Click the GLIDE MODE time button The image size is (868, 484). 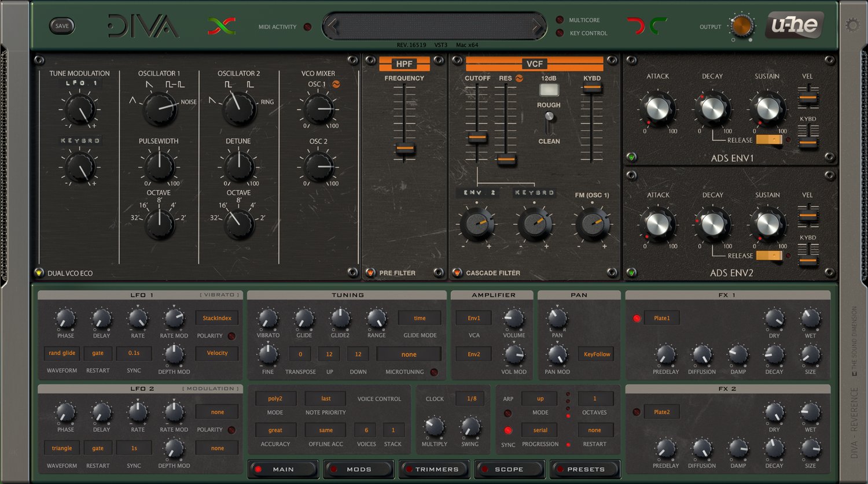pos(420,318)
